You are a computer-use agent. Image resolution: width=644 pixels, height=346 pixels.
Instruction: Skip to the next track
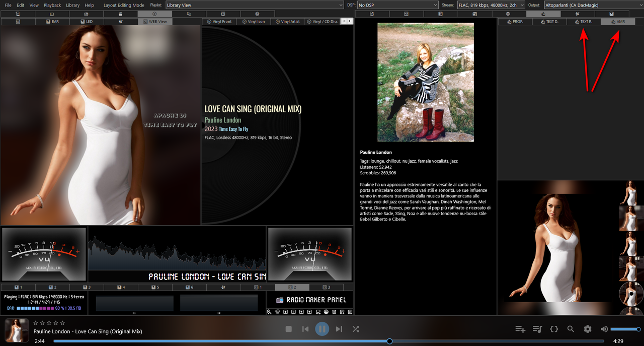pyautogui.click(x=339, y=329)
